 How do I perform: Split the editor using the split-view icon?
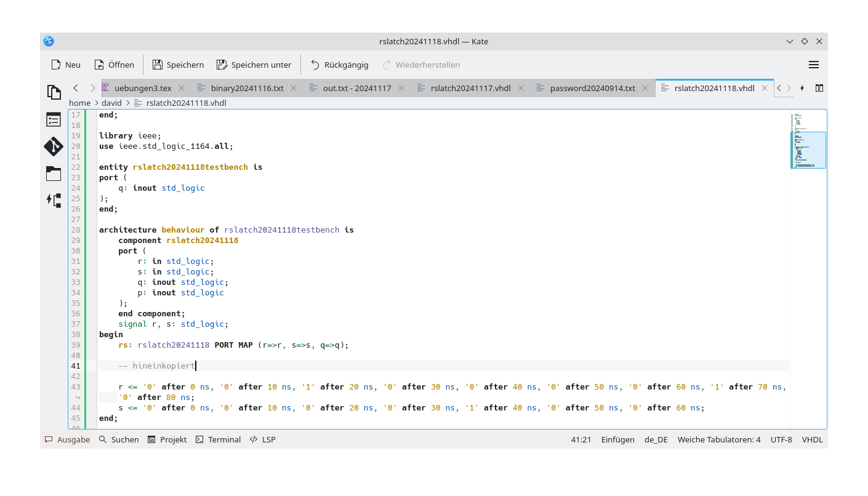[x=819, y=88]
